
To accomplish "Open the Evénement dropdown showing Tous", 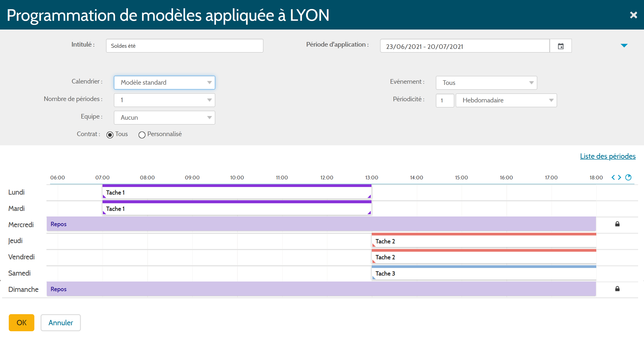I will 486,83.
